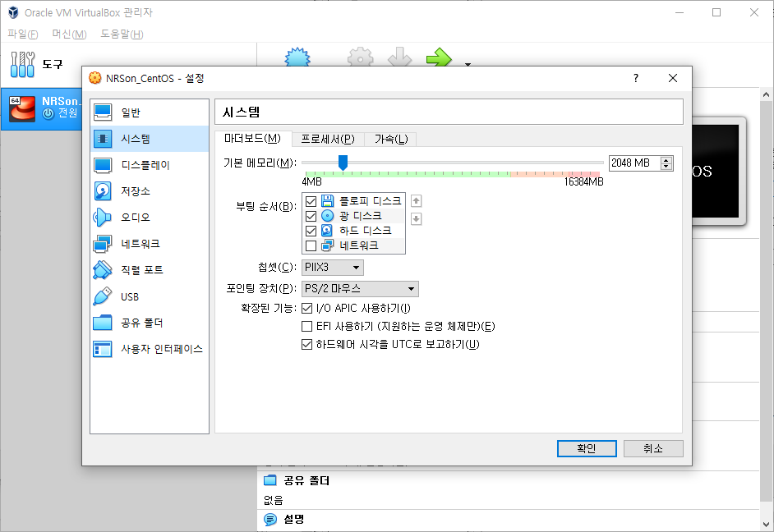Switch to the 마더보드 tab
This screenshot has width=774, height=532.
coord(253,139)
